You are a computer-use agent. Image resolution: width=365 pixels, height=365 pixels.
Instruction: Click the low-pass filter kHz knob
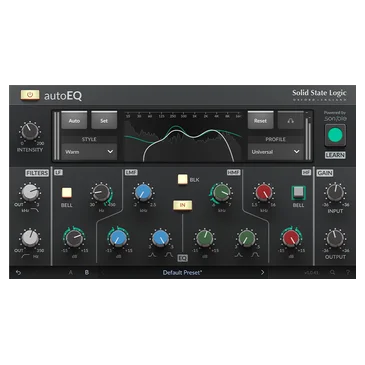coord(30,192)
